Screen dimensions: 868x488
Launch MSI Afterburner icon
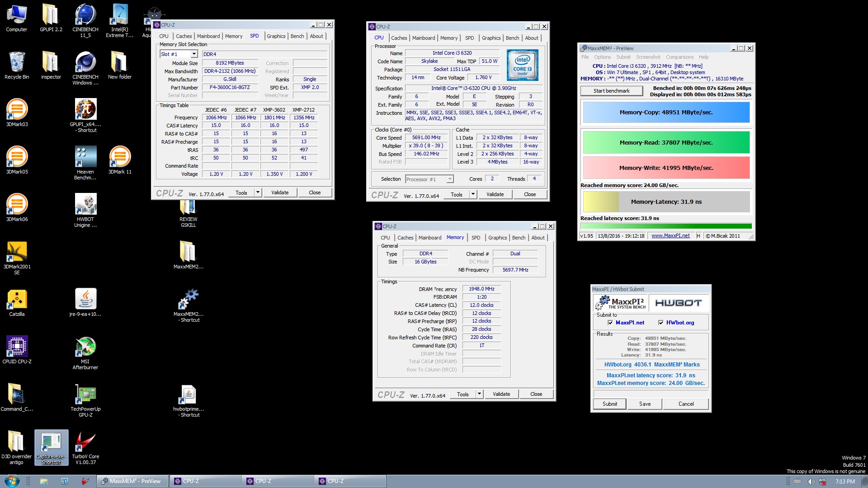tap(85, 353)
